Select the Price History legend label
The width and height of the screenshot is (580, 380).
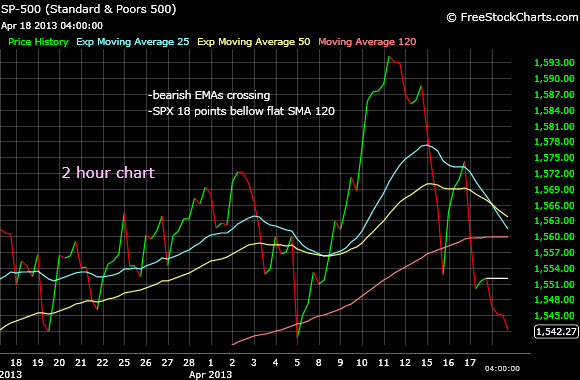click(38, 42)
